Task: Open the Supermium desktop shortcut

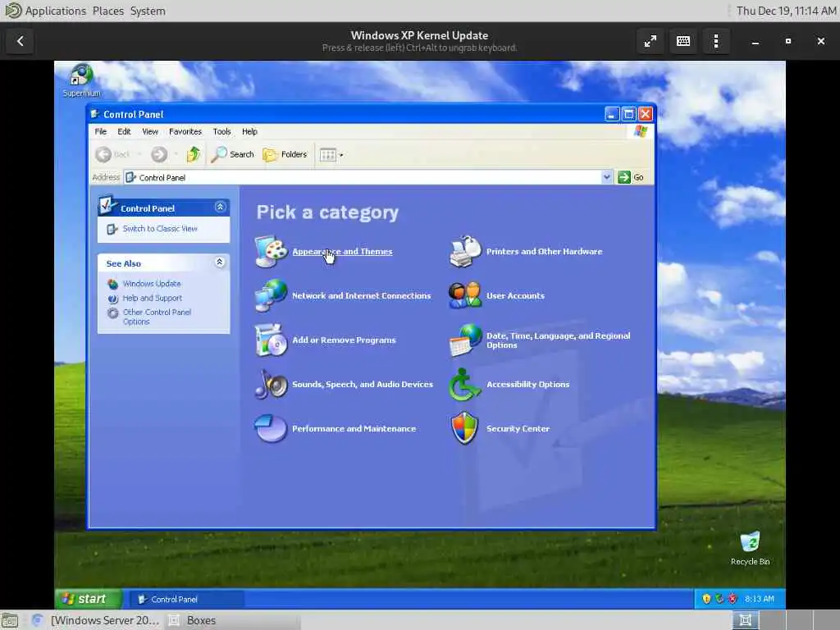Action: 81,80
